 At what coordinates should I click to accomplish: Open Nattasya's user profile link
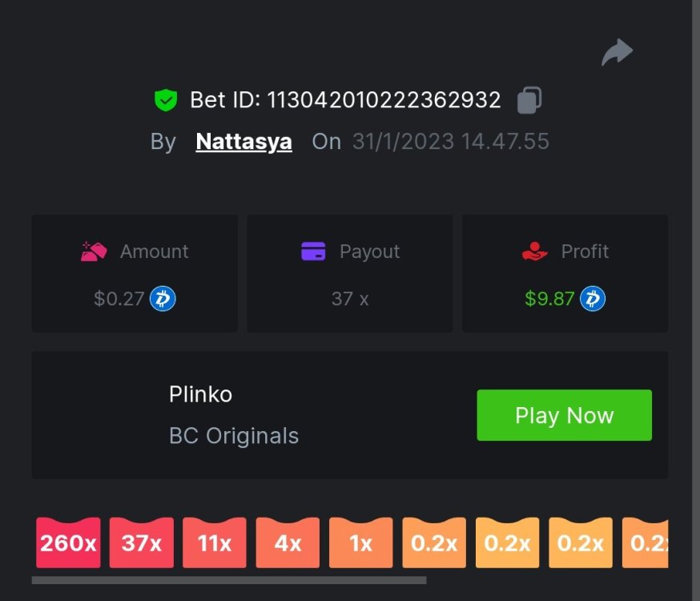tap(243, 142)
